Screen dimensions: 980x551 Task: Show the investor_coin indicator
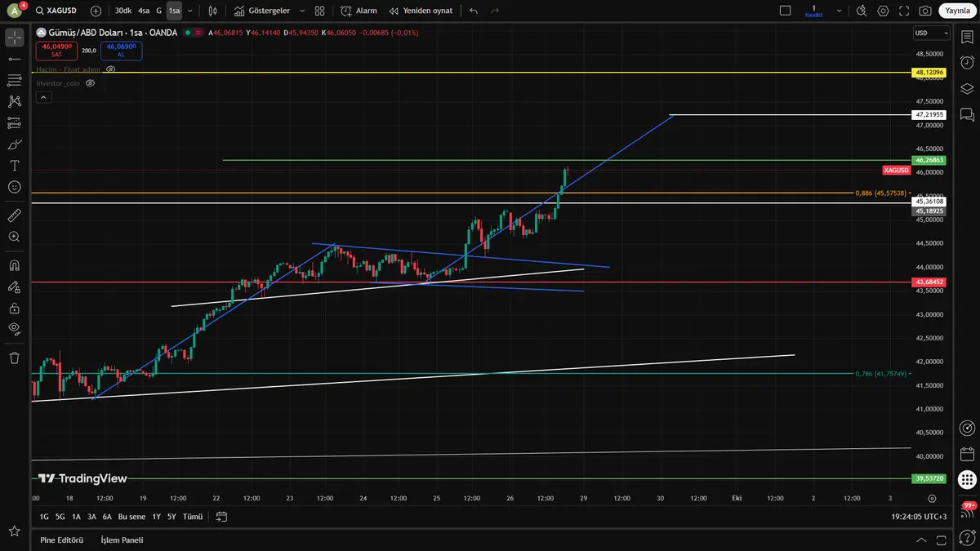pos(91,83)
